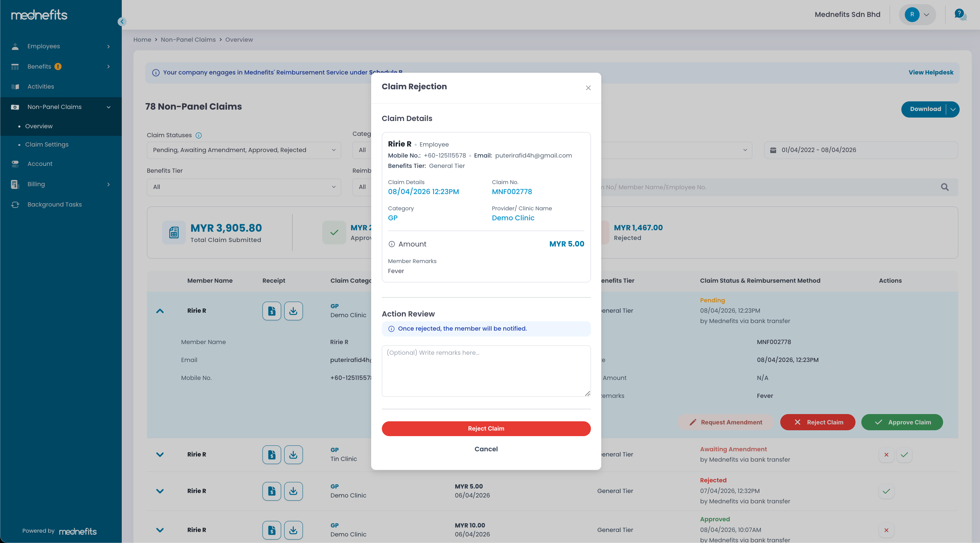The width and height of the screenshot is (980, 543).
Task: Open the Claim Statuses dropdown
Action: (244, 150)
